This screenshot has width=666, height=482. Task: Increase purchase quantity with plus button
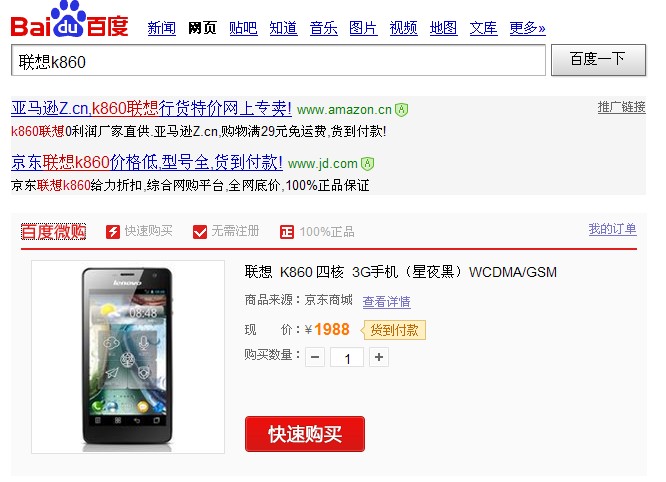[379, 357]
